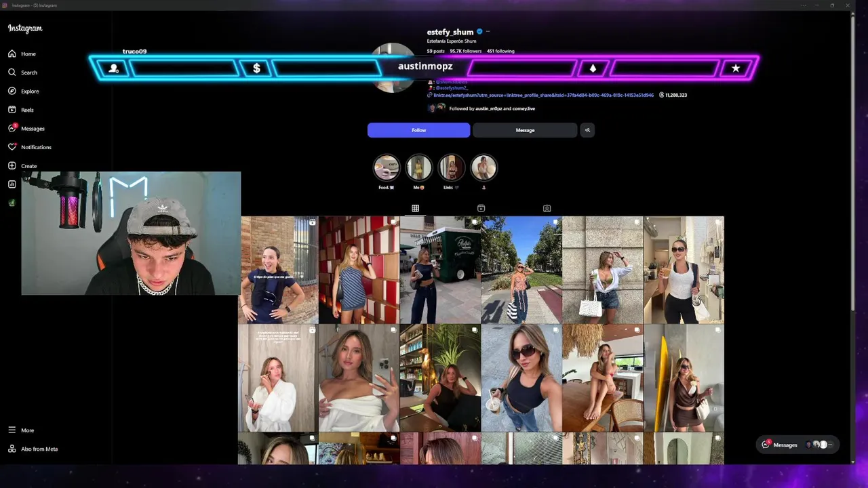868x488 pixels.
Task: Open post of woman sitting on table
Action: (x=602, y=378)
